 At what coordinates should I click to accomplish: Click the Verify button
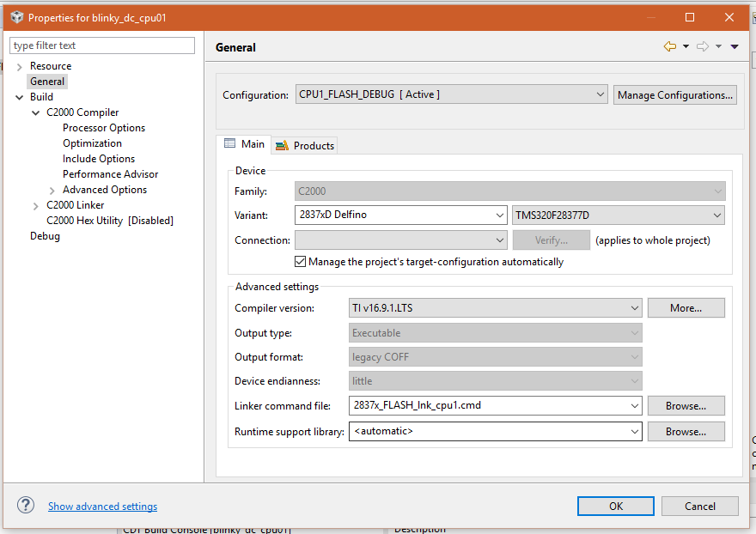coord(551,240)
